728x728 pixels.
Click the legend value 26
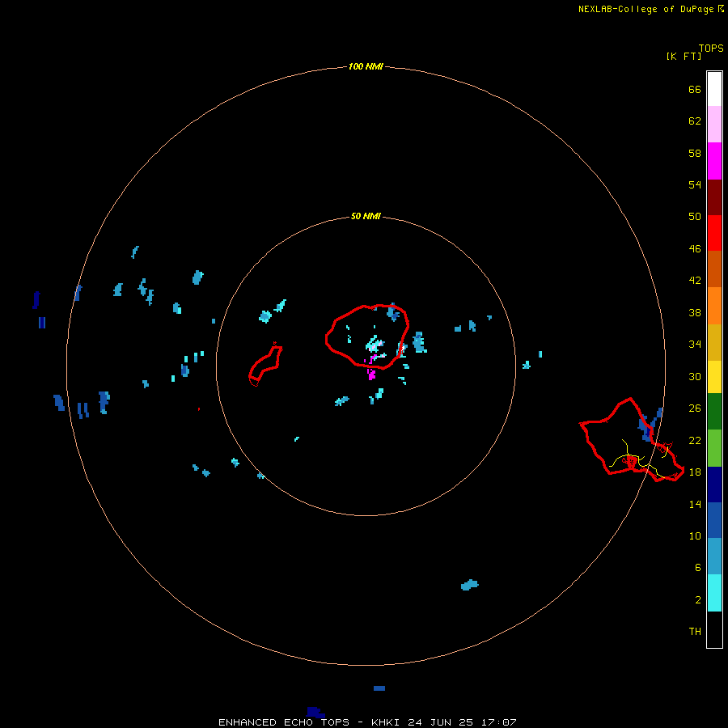coord(695,408)
